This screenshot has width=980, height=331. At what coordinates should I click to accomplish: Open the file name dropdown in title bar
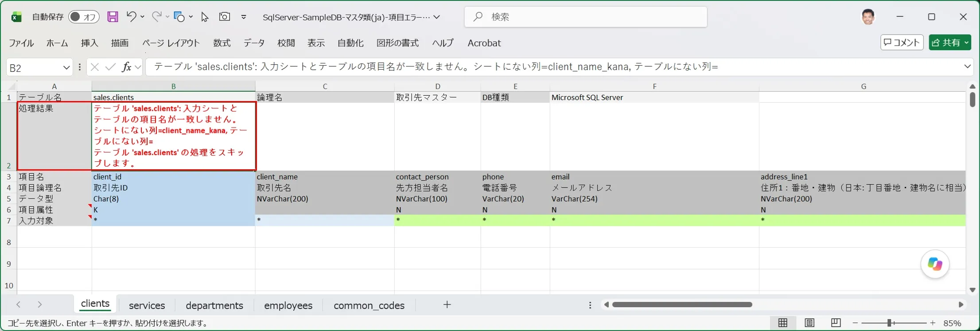click(436, 17)
